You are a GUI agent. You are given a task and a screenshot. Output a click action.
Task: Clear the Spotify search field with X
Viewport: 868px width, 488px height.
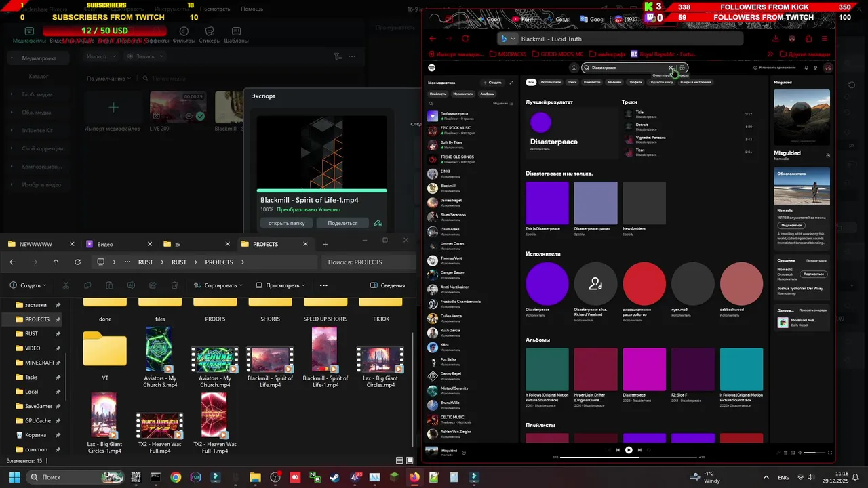pos(671,68)
